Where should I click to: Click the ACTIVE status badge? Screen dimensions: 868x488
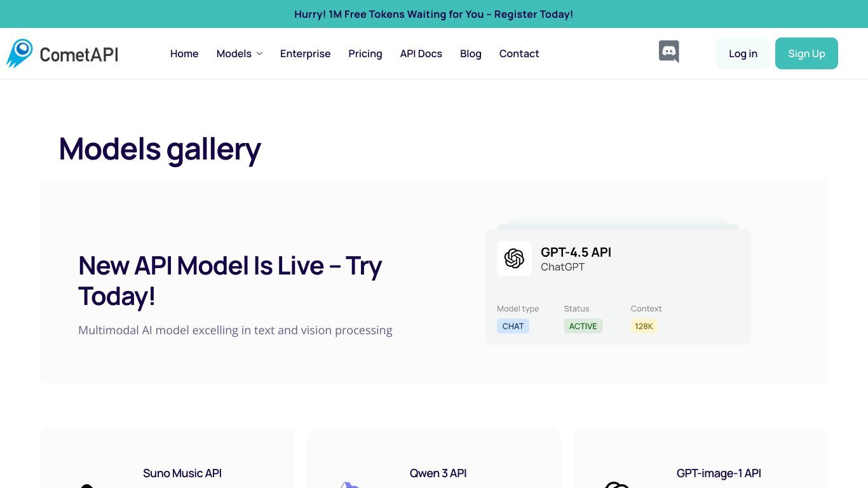583,326
